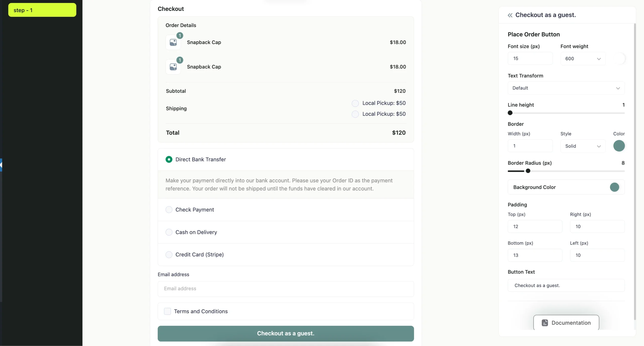
Task: Click the double-chevron back icon
Action: pyautogui.click(x=510, y=15)
